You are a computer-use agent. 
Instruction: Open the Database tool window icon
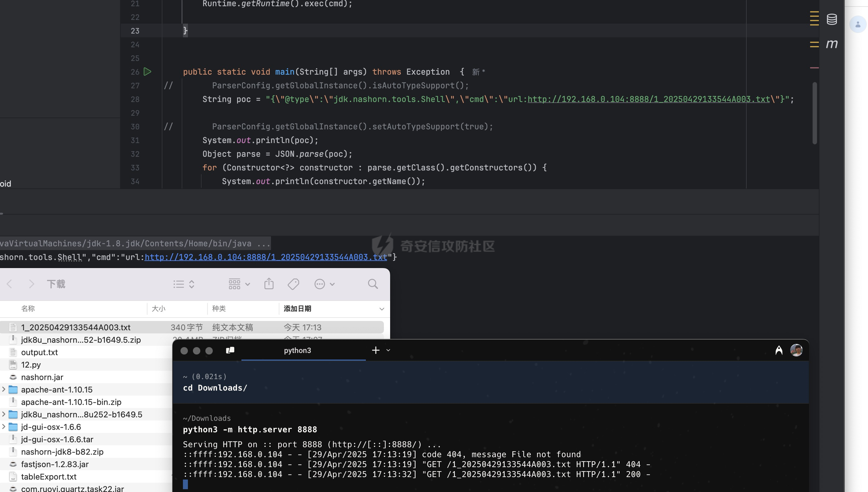(x=832, y=19)
